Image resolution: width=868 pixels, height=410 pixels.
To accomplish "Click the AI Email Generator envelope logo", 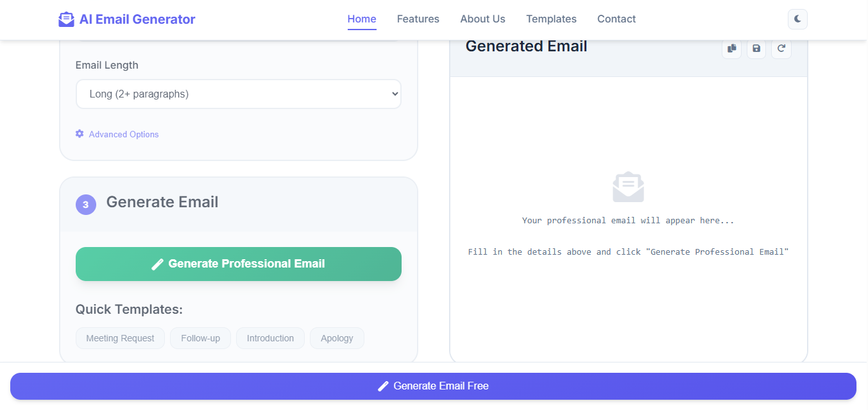I will 66,19.
